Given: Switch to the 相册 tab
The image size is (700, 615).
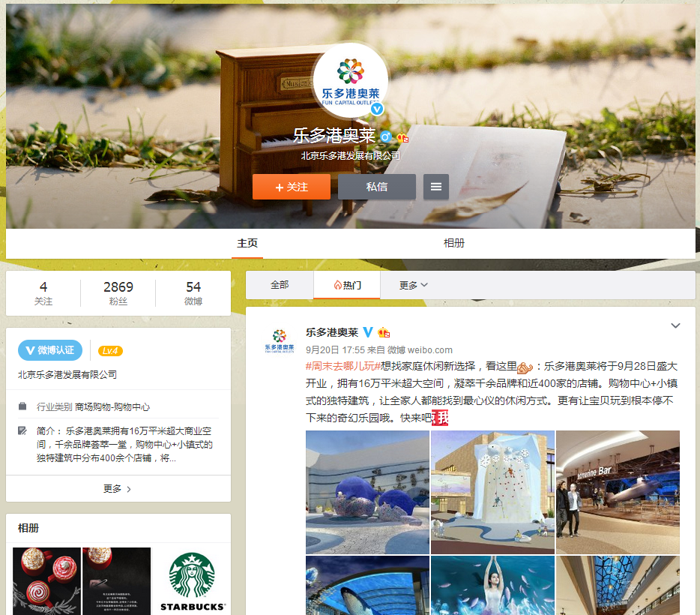Looking at the screenshot, I should (x=454, y=243).
